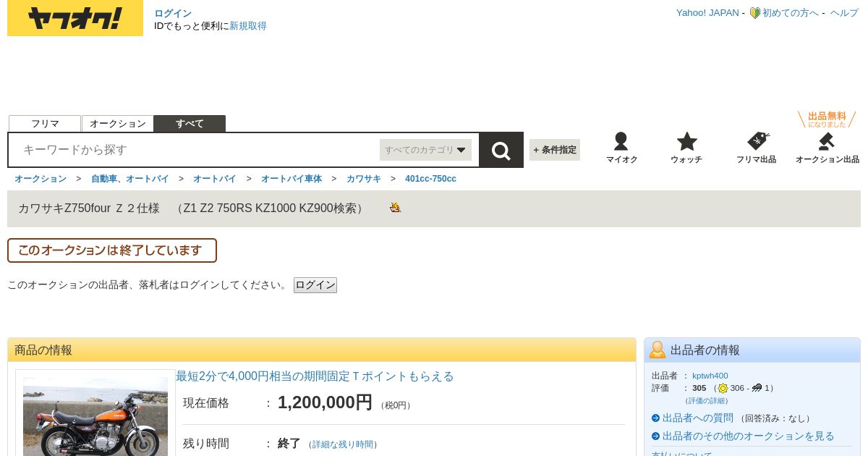Click the オークション breadcrumb

(x=41, y=179)
